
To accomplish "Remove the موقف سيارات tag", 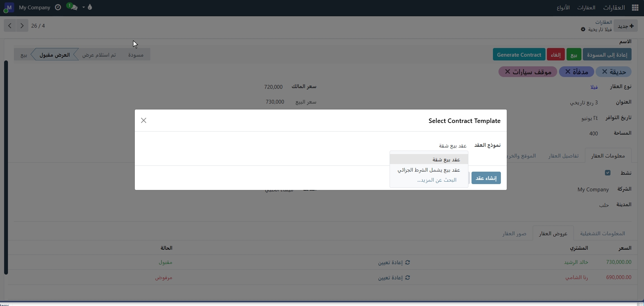I will [507, 71].
